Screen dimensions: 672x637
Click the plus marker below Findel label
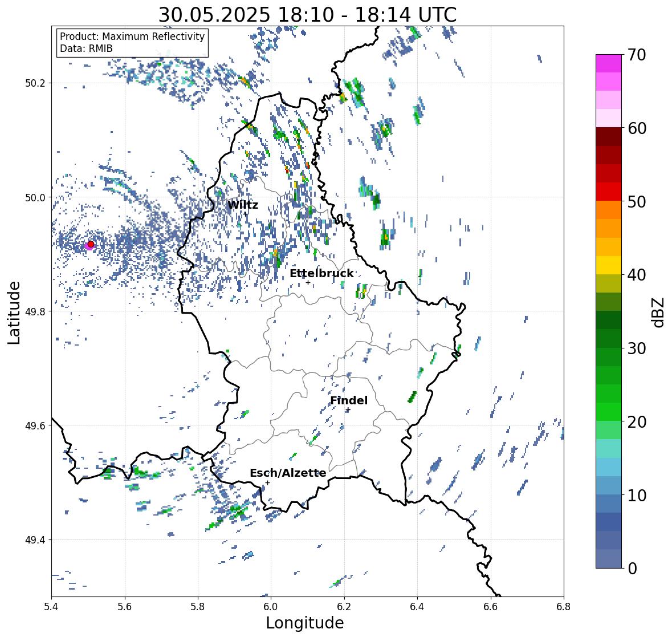[x=348, y=410]
